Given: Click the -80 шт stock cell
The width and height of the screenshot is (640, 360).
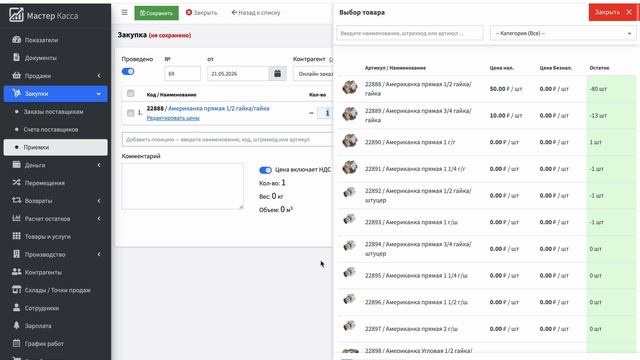Looking at the screenshot, I should (611, 89).
